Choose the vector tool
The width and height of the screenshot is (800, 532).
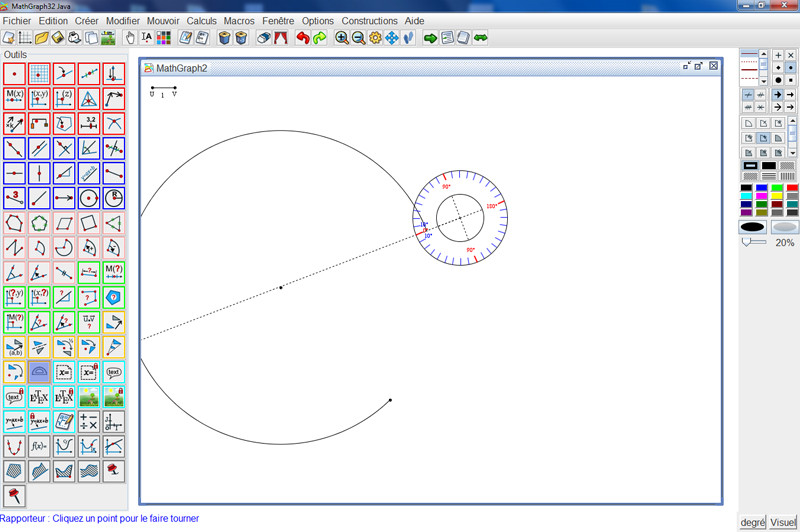pos(64,198)
